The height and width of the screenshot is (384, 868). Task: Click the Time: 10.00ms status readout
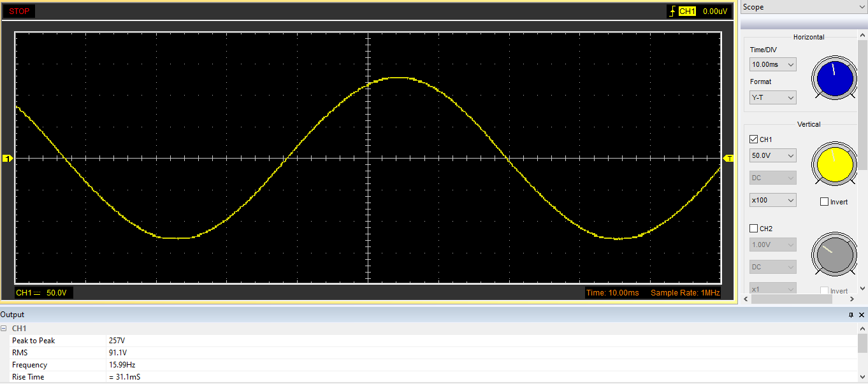pyautogui.click(x=612, y=293)
